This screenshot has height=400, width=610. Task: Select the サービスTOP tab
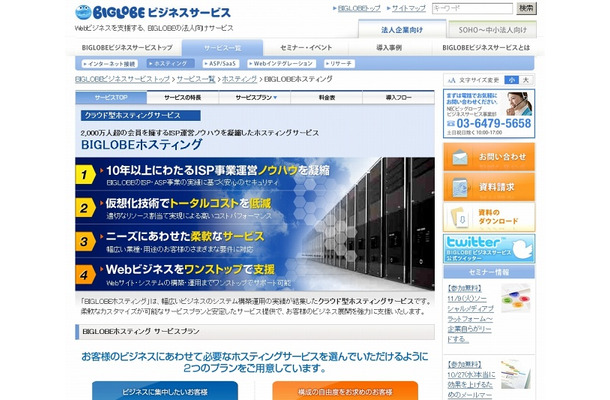(x=111, y=98)
